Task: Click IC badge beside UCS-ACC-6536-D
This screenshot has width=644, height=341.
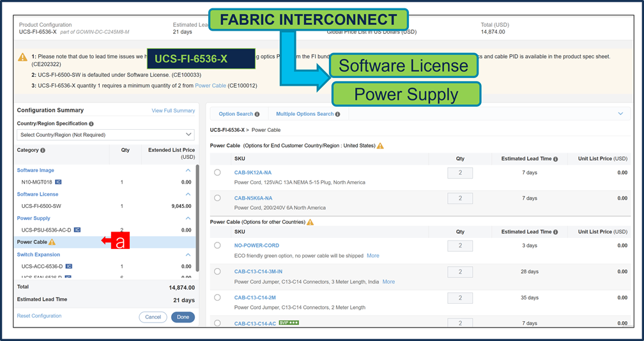Action: [69, 266]
